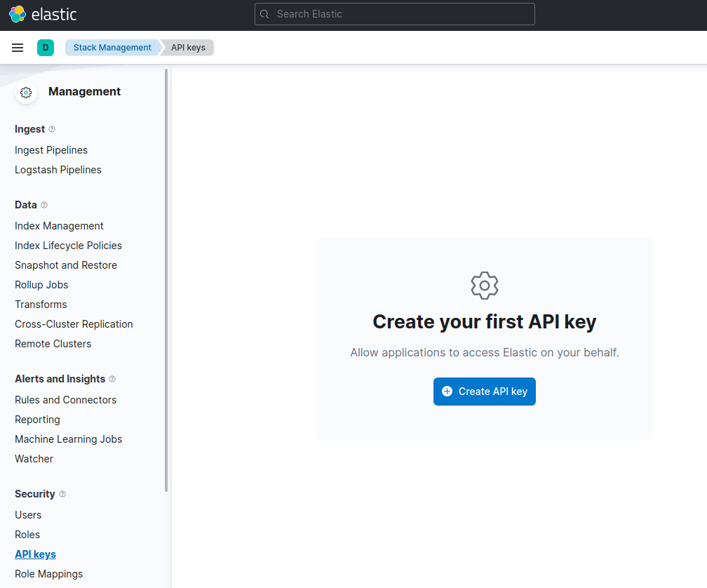
Task: Click the gear icon above Create your first API key
Action: (x=484, y=286)
